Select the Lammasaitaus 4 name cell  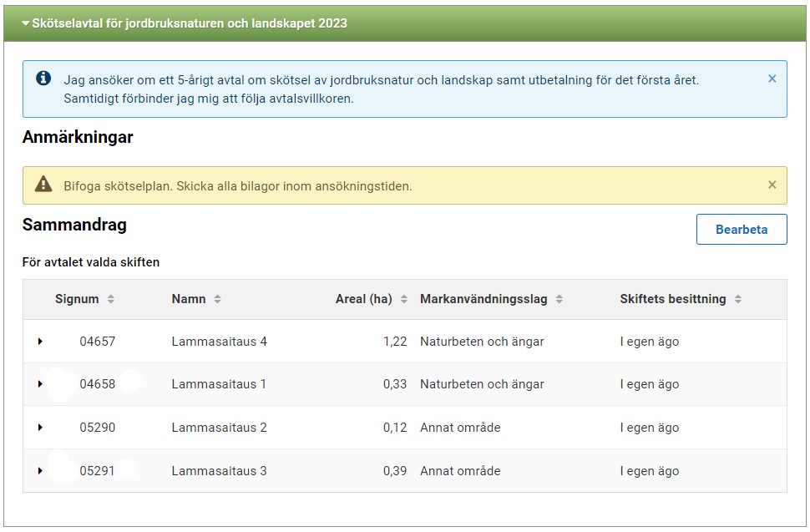click(219, 342)
